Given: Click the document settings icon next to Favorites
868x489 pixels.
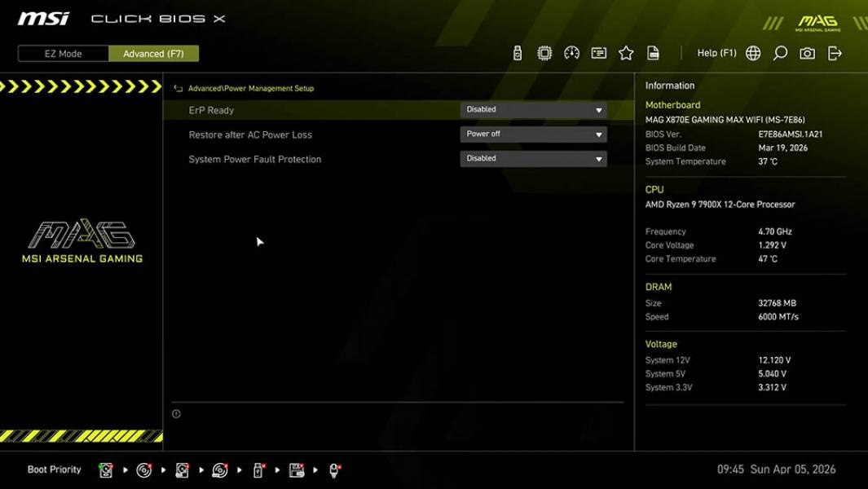Looking at the screenshot, I should tap(653, 52).
